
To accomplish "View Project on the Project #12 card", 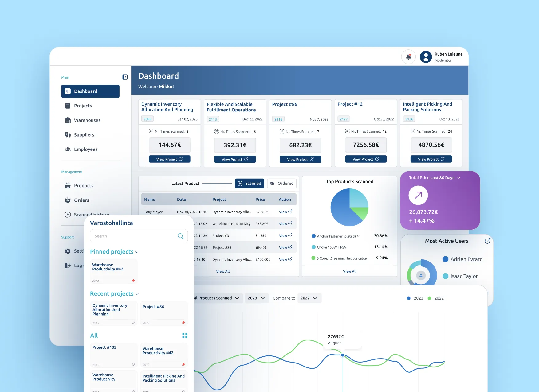I will point(366,159).
